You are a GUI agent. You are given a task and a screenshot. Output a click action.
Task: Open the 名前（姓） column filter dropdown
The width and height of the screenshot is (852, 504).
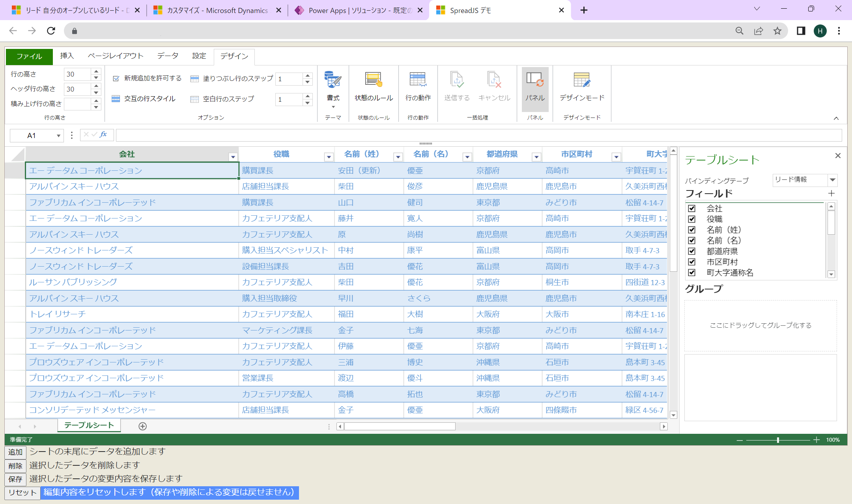tap(398, 157)
